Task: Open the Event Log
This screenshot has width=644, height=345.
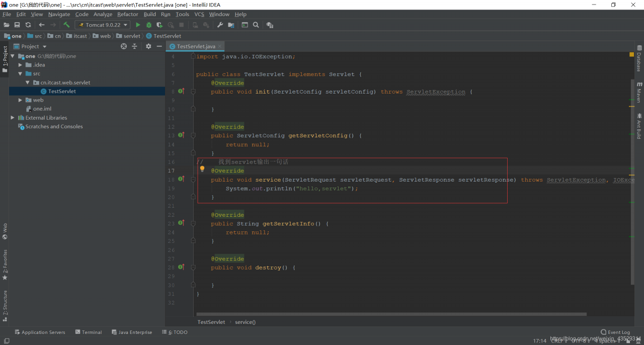Action: click(615, 332)
